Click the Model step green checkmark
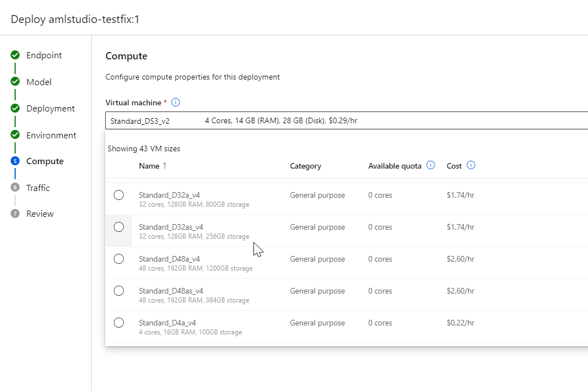This screenshot has width=588, height=391. (x=15, y=82)
